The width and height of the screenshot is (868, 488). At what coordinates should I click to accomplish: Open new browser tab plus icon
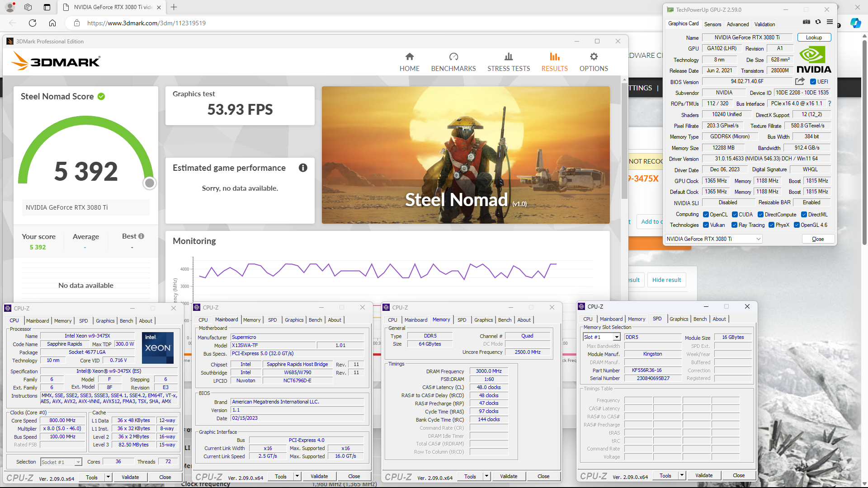(174, 7)
